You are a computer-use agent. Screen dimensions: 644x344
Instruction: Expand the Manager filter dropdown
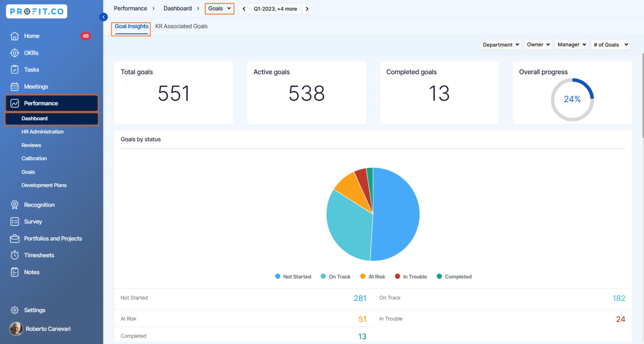pos(572,44)
